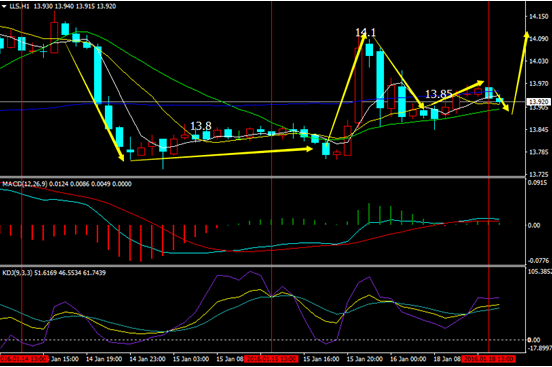Click the MACD scale value -0.0776

(x=538, y=261)
